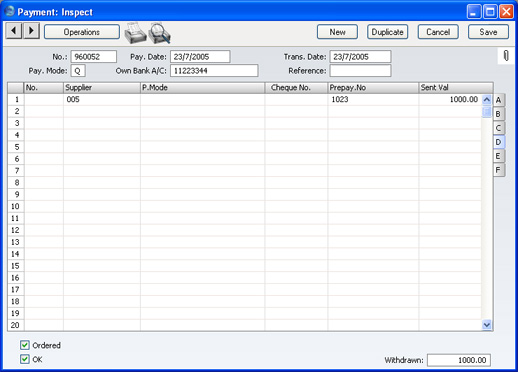Click the scroll down arrow in grid
The height and width of the screenshot is (372, 518).
click(x=487, y=324)
